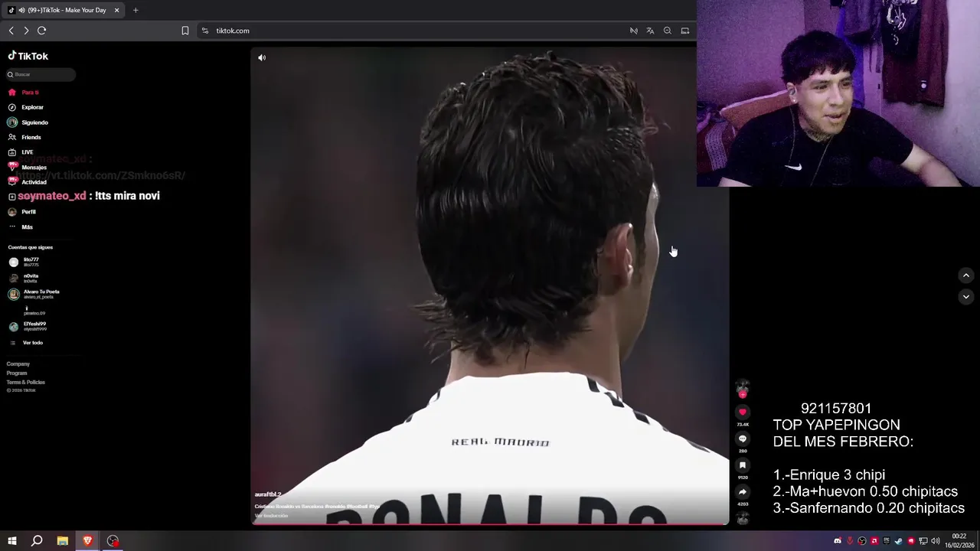Open OBS Studio from the taskbar
980x551 pixels.
[x=113, y=541]
